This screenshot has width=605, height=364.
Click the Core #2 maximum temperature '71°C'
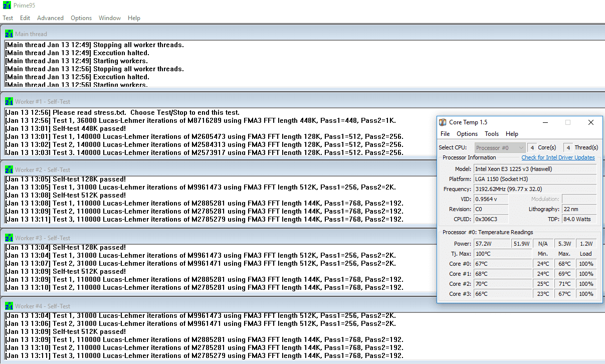coord(564,284)
